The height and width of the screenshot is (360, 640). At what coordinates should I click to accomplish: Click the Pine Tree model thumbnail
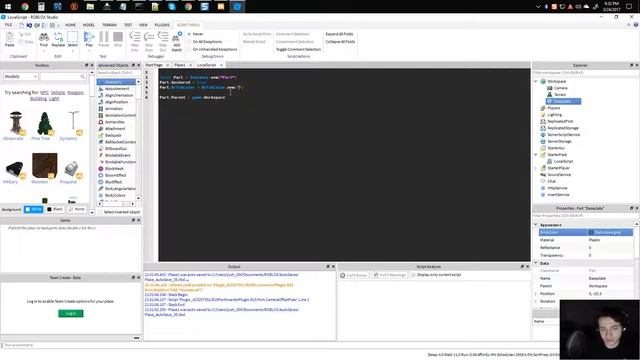[x=44, y=123]
